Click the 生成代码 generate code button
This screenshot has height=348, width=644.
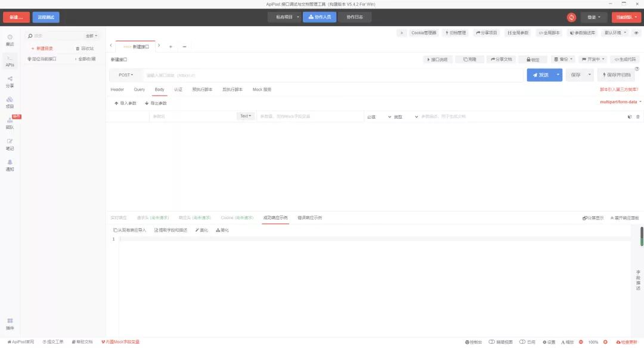point(625,60)
